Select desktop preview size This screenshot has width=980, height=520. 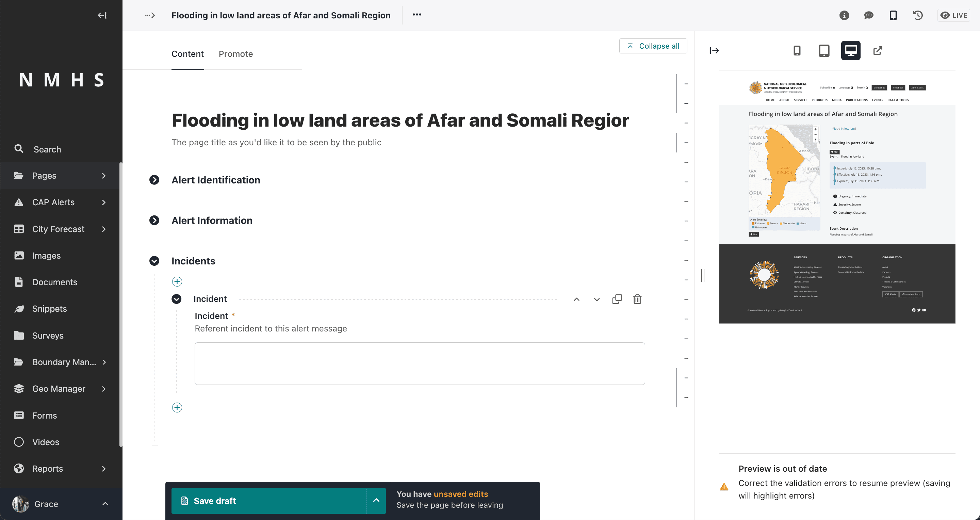point(851,51)
